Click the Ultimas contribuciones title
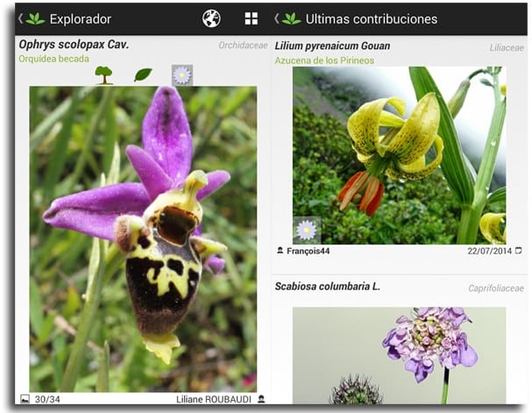The width and height of the screenshot is (532, 413). click(x=372, y=19)
